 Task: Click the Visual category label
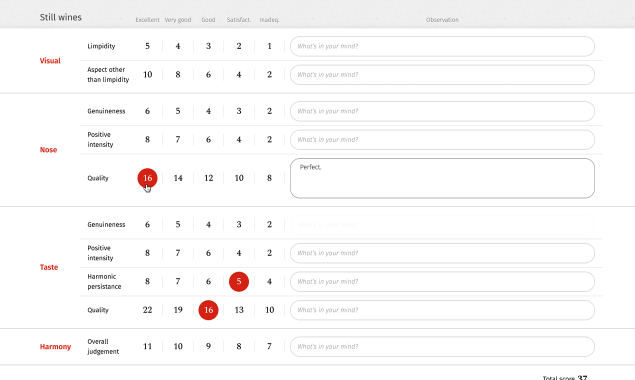pyautogui.click(x=50, y=61)
